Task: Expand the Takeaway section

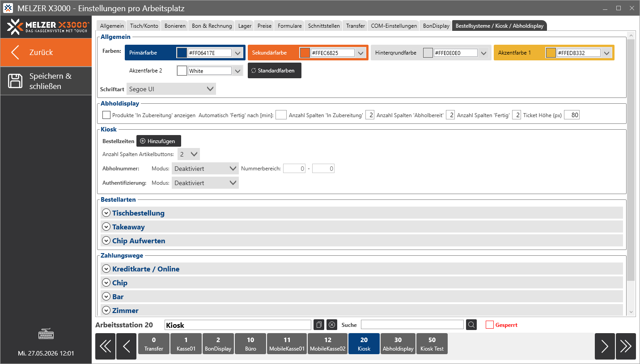Action: click(x=106, y=227)
